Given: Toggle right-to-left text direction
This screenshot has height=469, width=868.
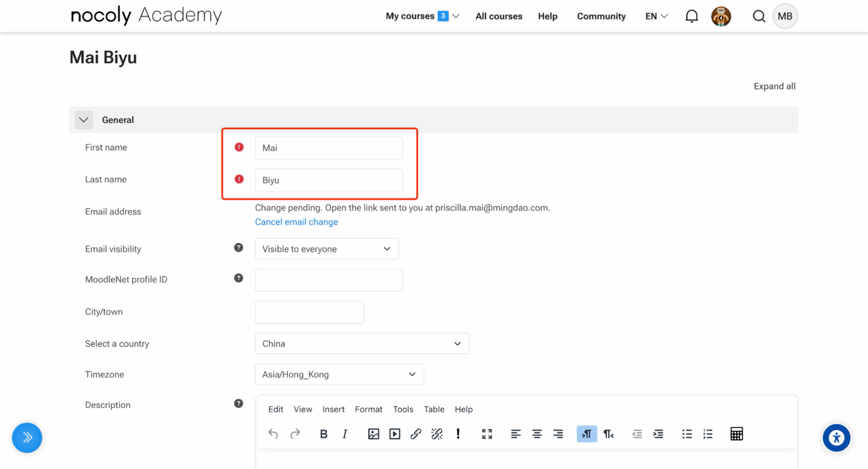Looking at the screenshot, I should pos(609,434).
